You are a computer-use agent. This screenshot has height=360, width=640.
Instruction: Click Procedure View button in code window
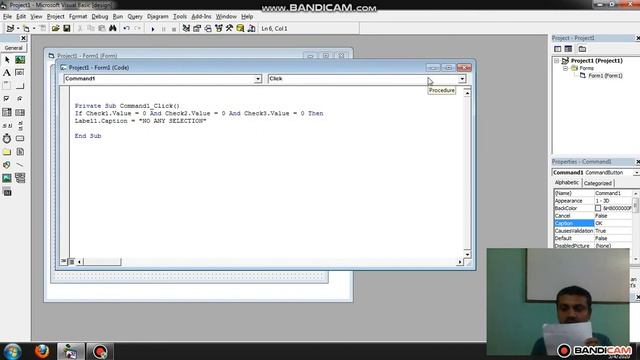[x=64, y=261]
